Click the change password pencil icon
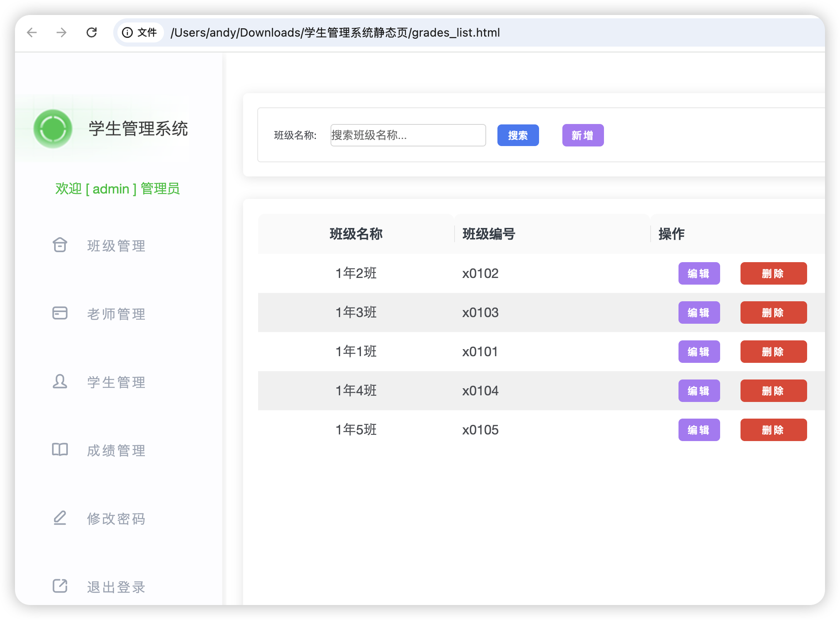840x620 pixels. pyautogui.click(x=60, y=518)
